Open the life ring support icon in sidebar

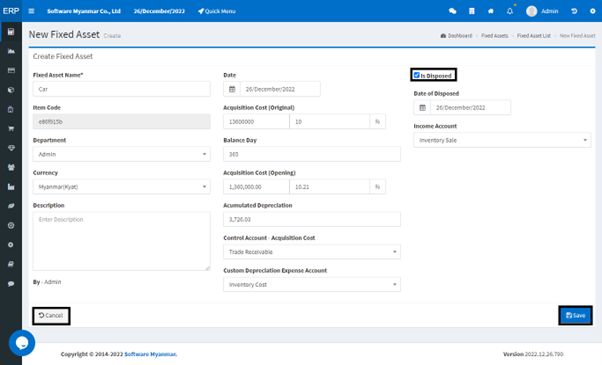[x=11, y=226]
